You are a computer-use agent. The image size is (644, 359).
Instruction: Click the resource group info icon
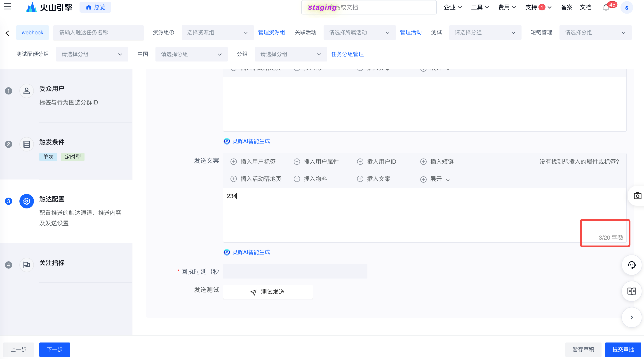[x=172, y=32]
